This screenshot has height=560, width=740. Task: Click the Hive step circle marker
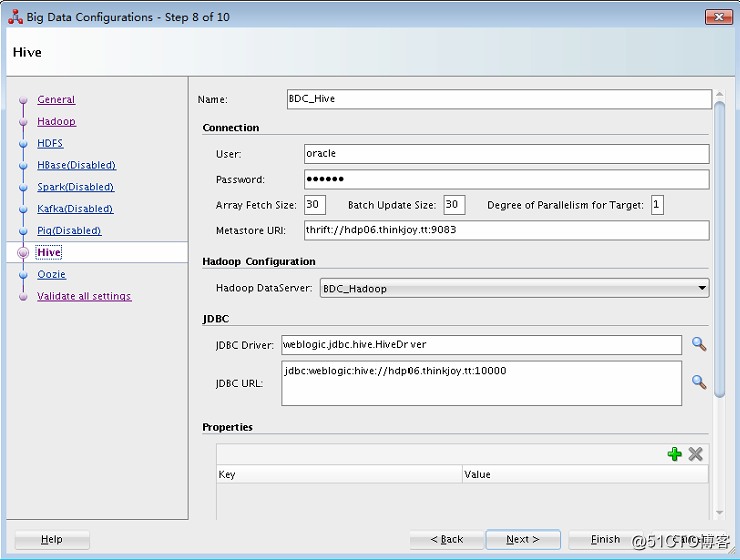23,253
